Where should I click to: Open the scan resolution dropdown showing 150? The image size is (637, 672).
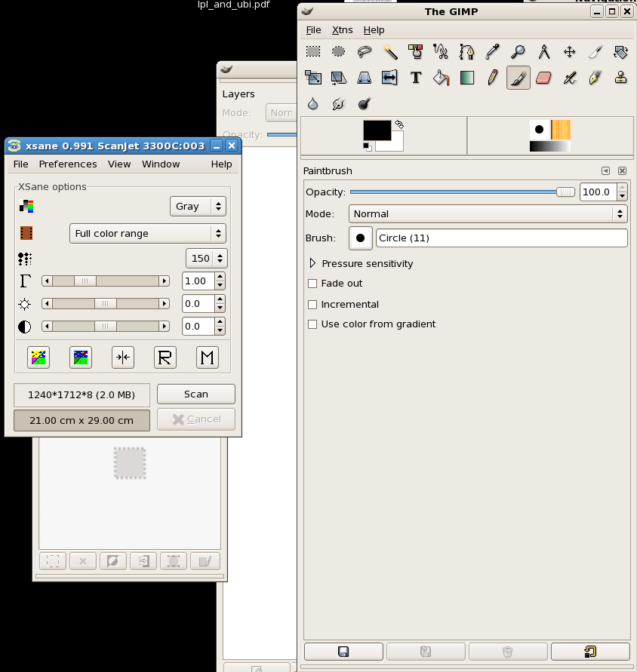pos(207,259)
